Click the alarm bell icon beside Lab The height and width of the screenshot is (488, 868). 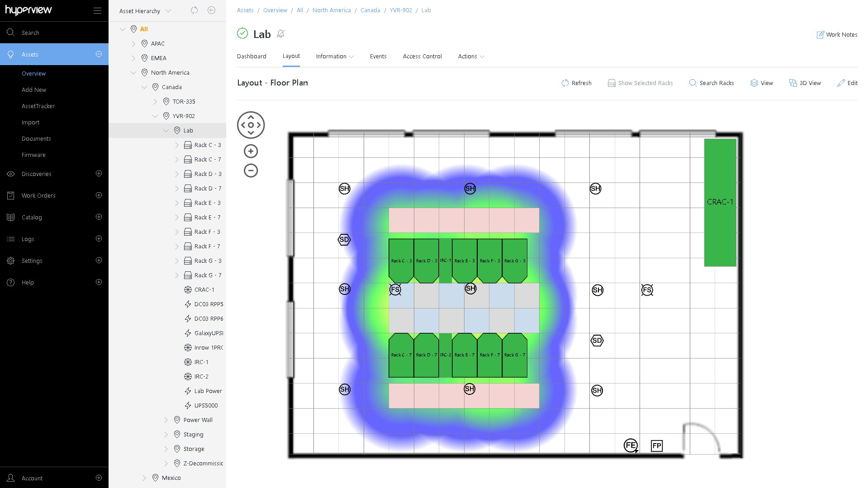[281, 34]
